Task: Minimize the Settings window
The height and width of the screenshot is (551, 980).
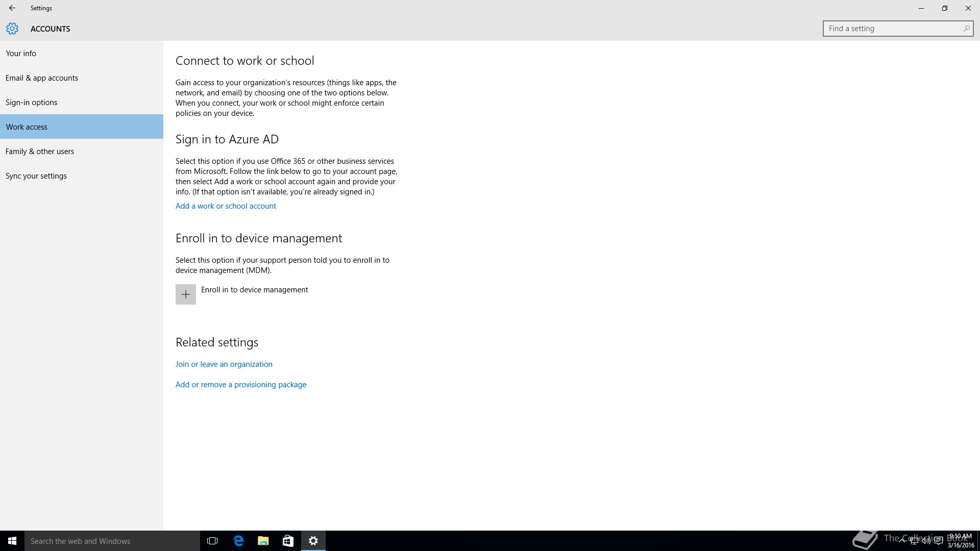Action: (921, 8)
